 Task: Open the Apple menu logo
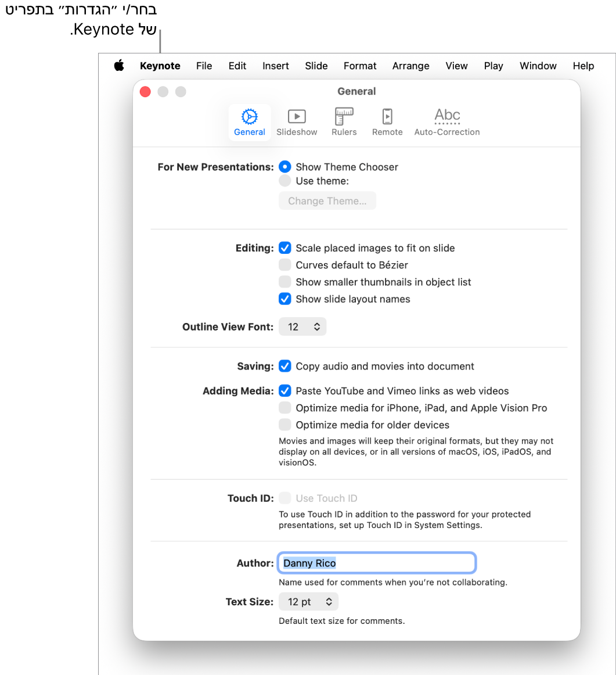click(119, 66)
